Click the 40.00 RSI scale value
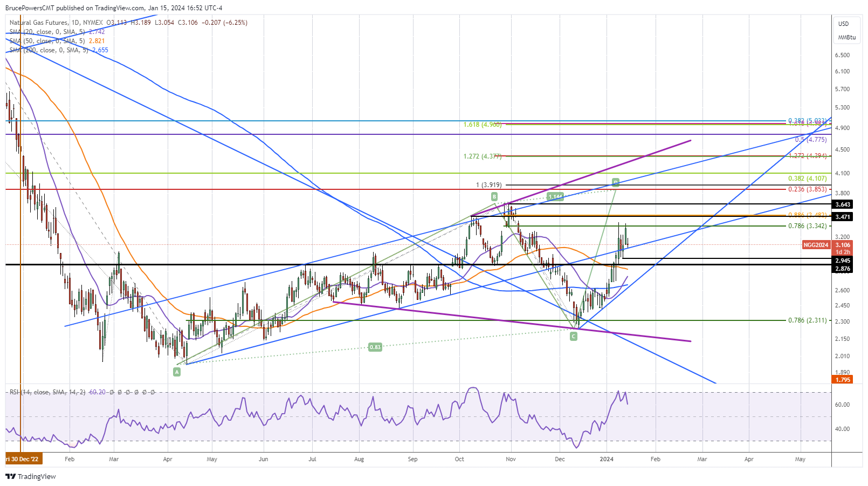868x486 pixels. pos(842,429)
